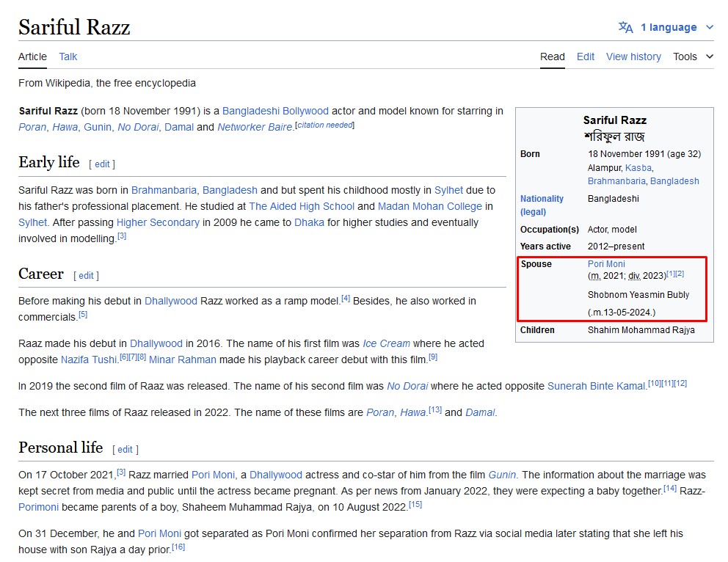Click the Kasba link in infobox
The height and width of the screenshot is (562, 728).
click(638, 168)
